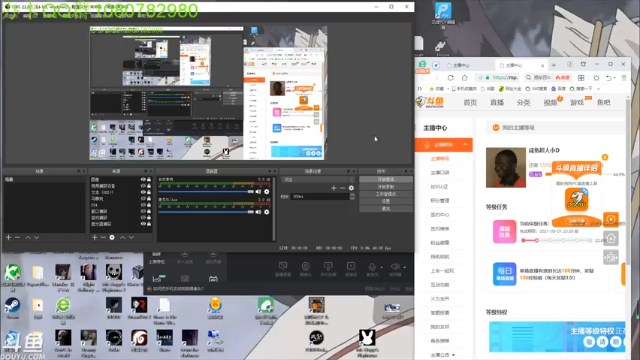640x360 pixels.
Task: Toggle visibility of 图像 source
Action: click(x=143, y=179)
